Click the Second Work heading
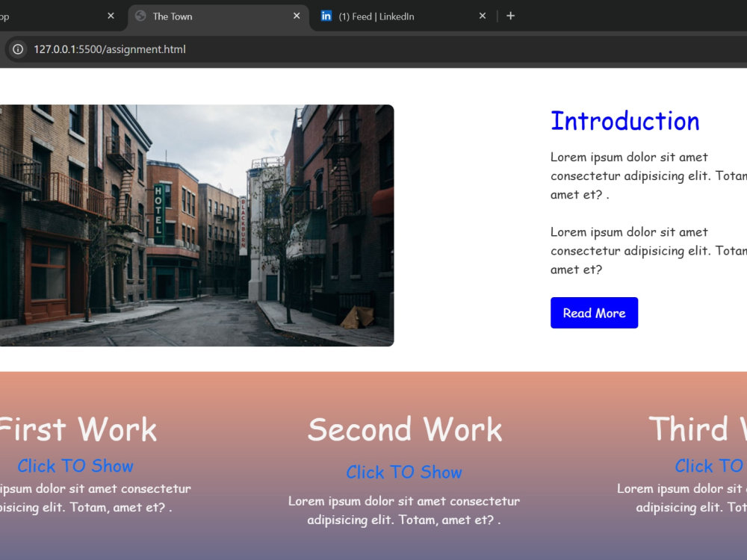Screen dimensions: 747x560 click(x=404, y=429)
